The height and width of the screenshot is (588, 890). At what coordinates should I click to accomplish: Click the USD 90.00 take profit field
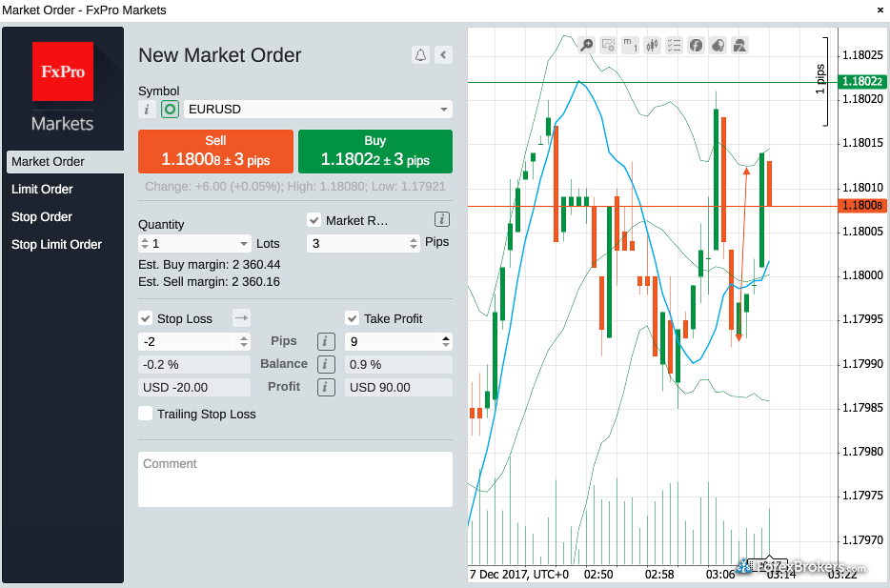398,387
